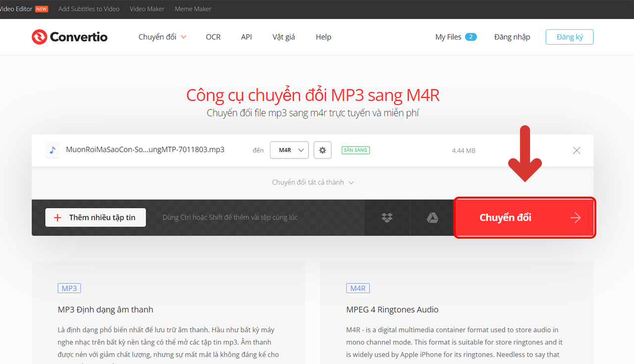Click the M4R format tag in description
Image resolution: width=634 pixels, height=364 pixels.
click(358, 288)
